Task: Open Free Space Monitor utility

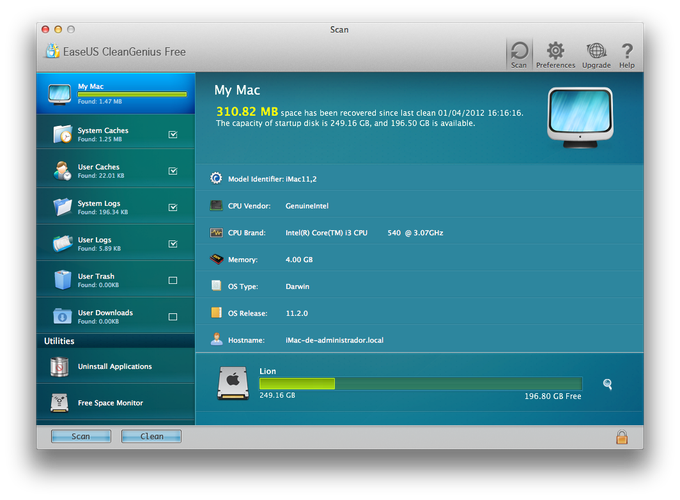Action: click(116, 403)
